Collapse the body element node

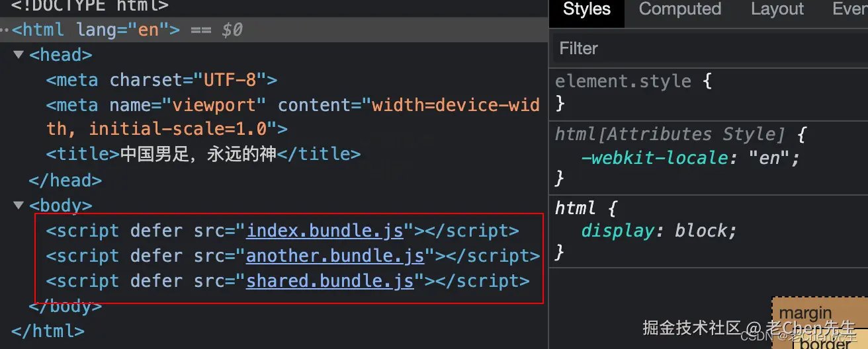click(x=18, y=206)
